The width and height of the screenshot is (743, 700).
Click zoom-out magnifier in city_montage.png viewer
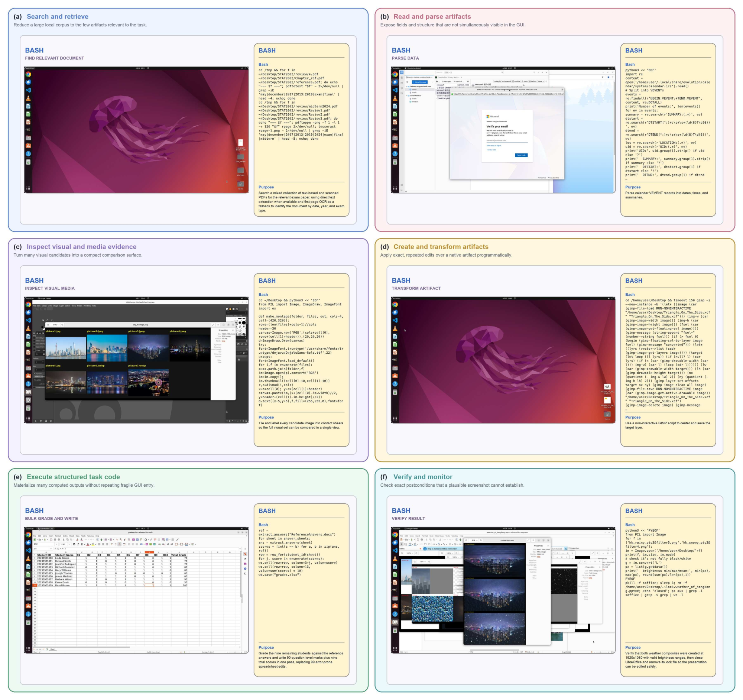click(48, 325)
